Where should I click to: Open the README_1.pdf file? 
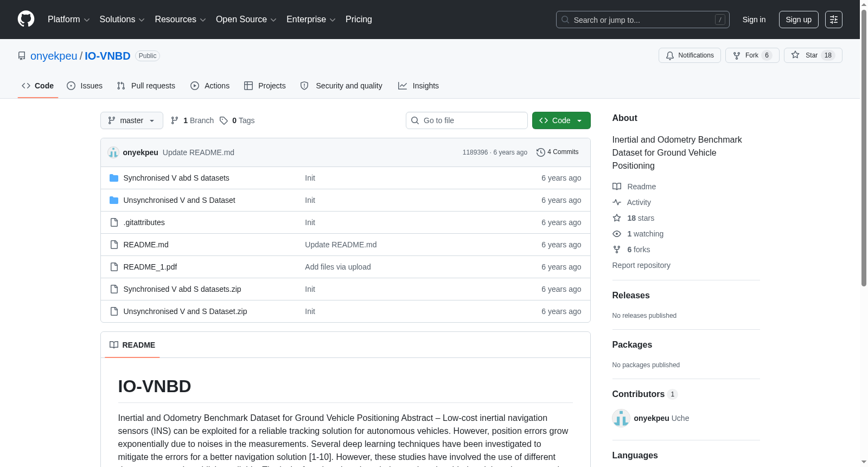click(x=150, y=267)
